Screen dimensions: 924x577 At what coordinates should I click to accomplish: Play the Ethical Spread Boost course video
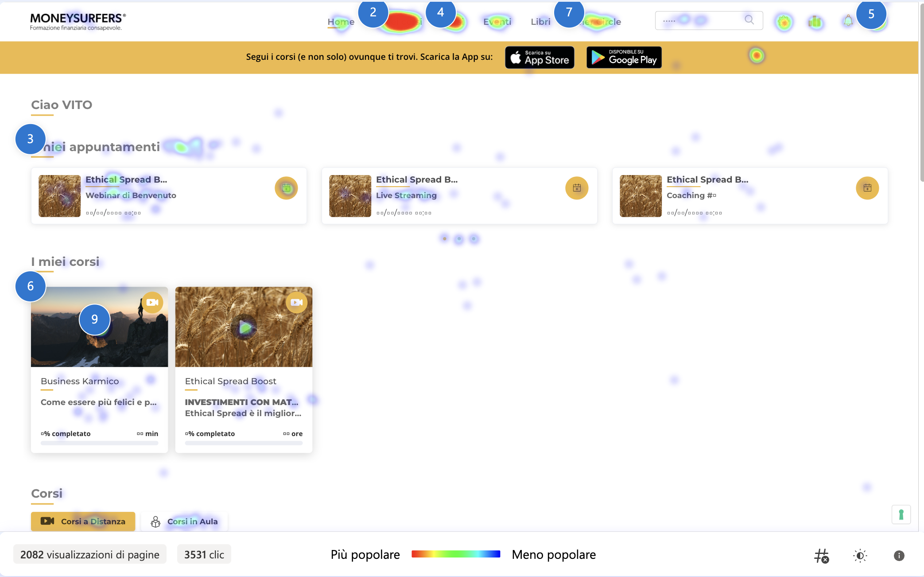(244, 327)
